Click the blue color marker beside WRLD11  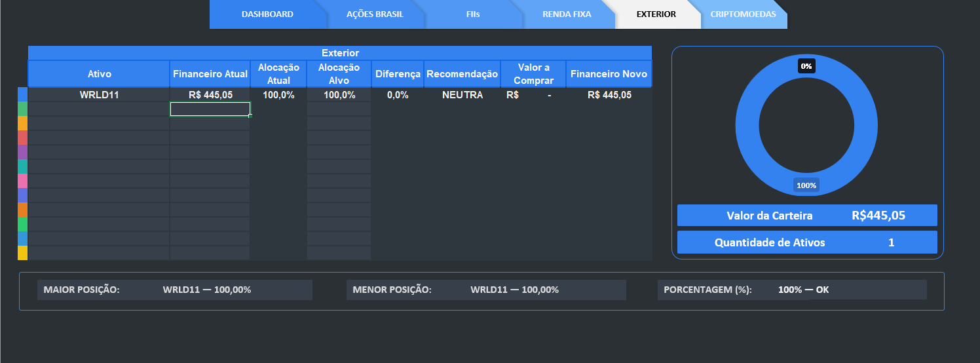coord(22,94)
